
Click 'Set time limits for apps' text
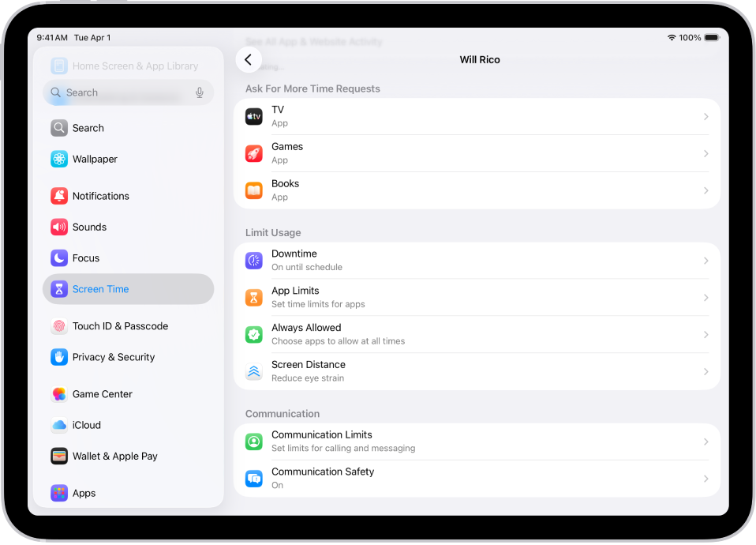coord(318,304)
